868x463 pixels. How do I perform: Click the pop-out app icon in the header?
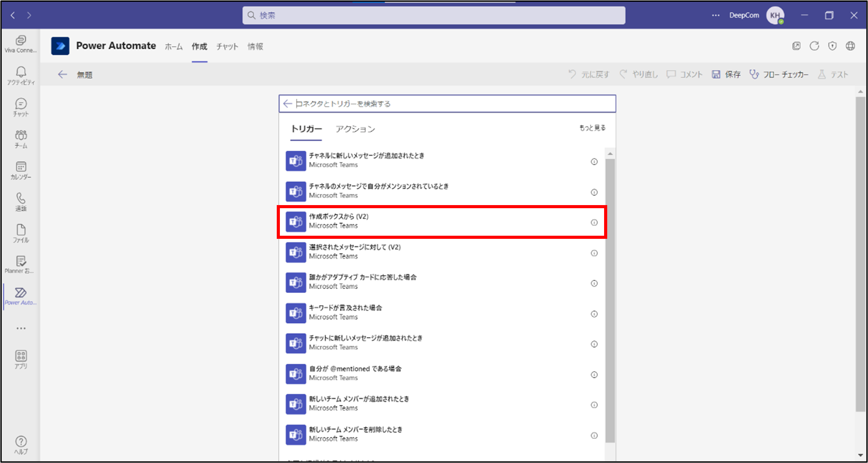(797, 46)
